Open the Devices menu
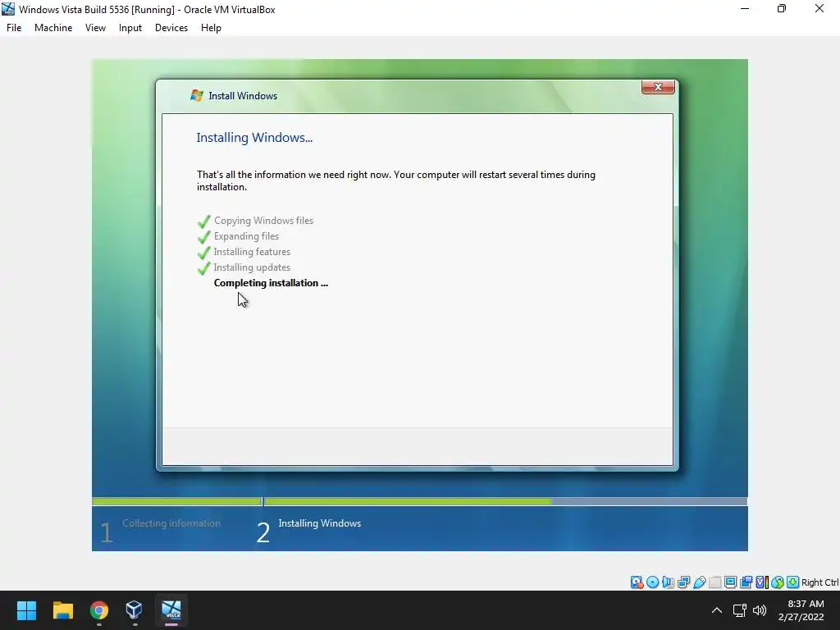This screenshot has width=840, height=630. [x=171, y=28]
